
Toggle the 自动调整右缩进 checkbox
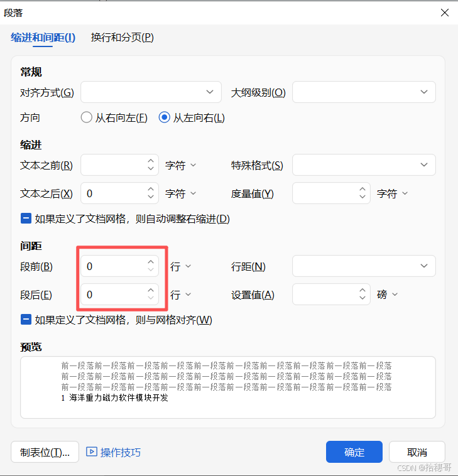click(x=26, y=219)
